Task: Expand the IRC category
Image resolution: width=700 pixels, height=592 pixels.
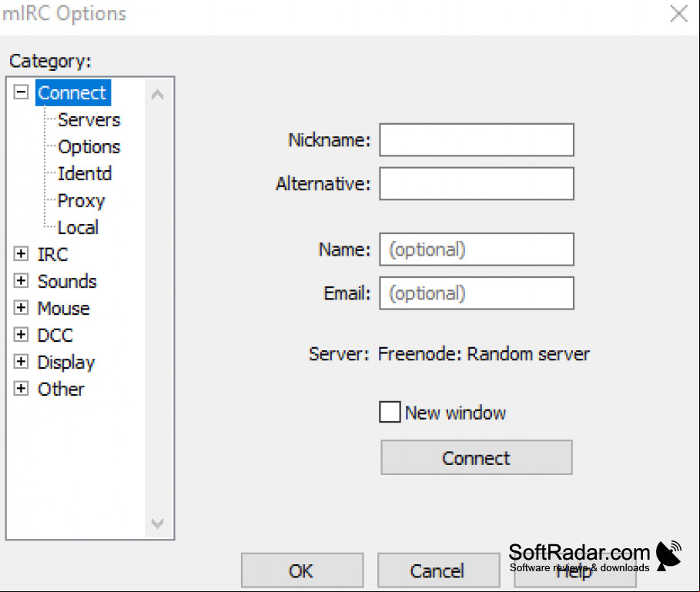Action: (21, 254)
